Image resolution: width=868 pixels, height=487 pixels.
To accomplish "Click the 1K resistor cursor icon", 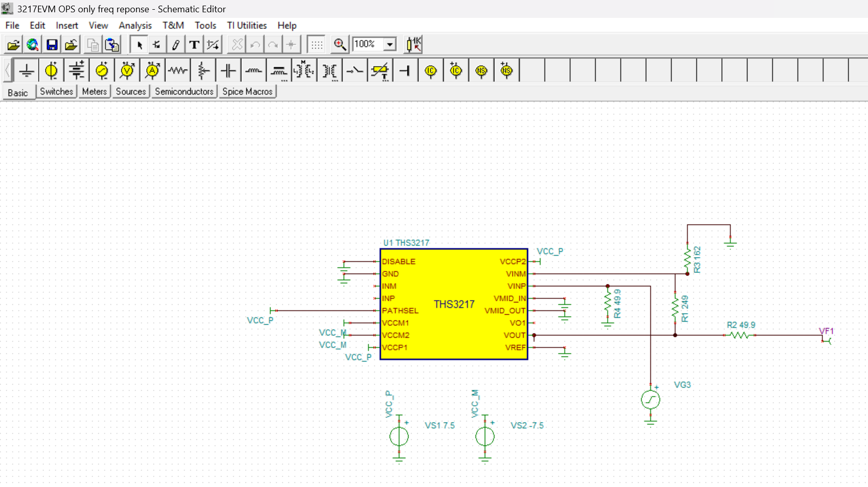I will (414, 45).
